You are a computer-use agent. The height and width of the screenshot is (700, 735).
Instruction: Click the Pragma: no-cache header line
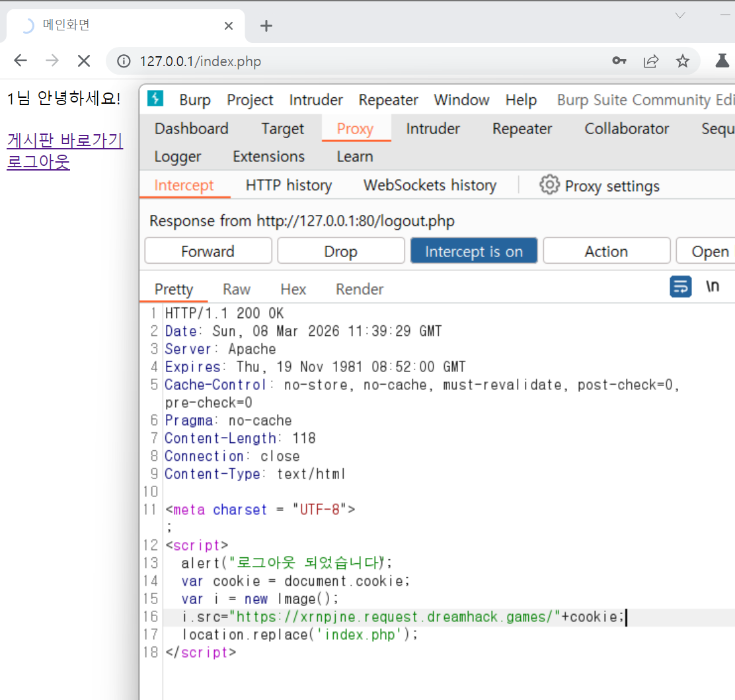(228, 420)
